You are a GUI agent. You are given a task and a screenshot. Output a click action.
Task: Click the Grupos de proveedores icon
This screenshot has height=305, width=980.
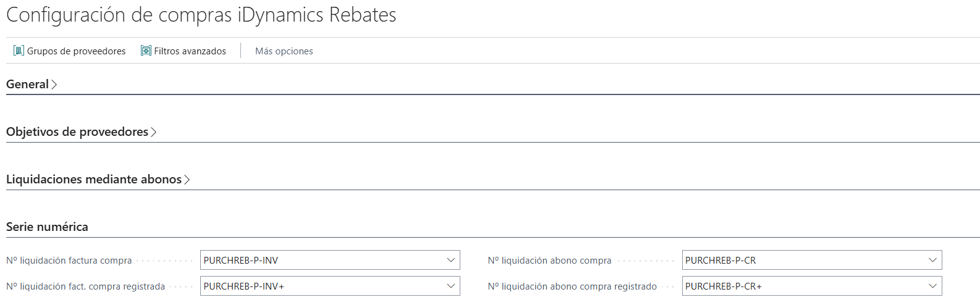(x=19, y=51)
